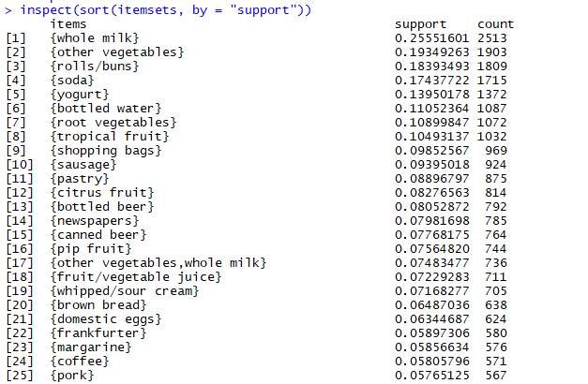Click support value 0.05765125 for pork
Screen dimensions: 588x384
[431, 376]
